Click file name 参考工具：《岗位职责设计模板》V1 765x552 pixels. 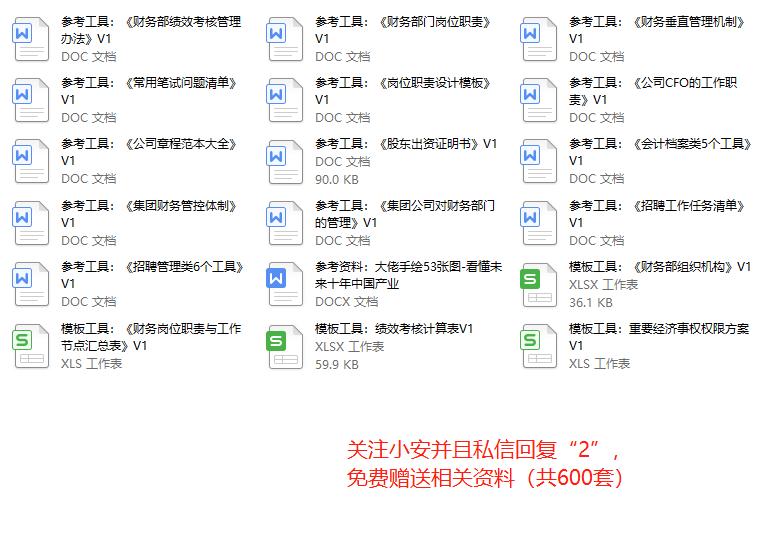coord(403,91)
